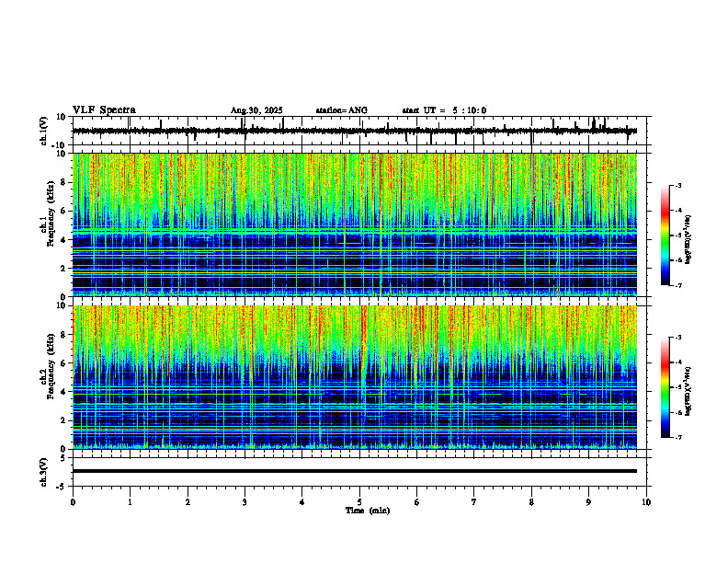This screenshot has height=563, width=728.
Task: Click the "ch.1(V)" waveform axis label
Action: pyautogui.click(x=44, y=131)
